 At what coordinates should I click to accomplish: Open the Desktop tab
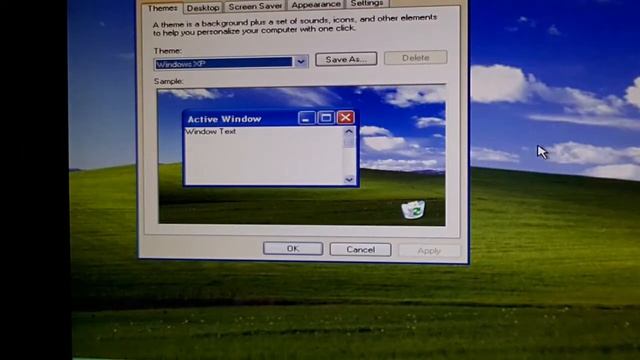[203, 8]
